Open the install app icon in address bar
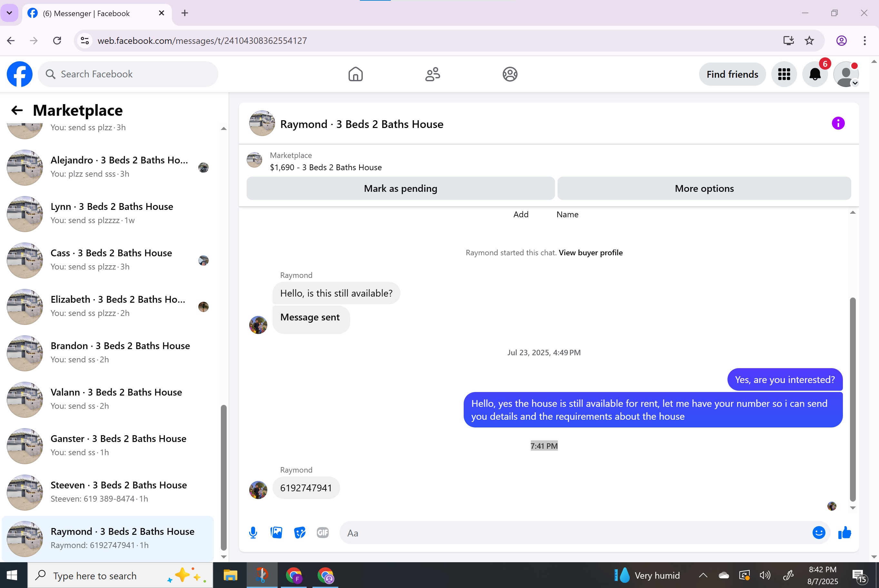879x588 pixels. [788, 41]
